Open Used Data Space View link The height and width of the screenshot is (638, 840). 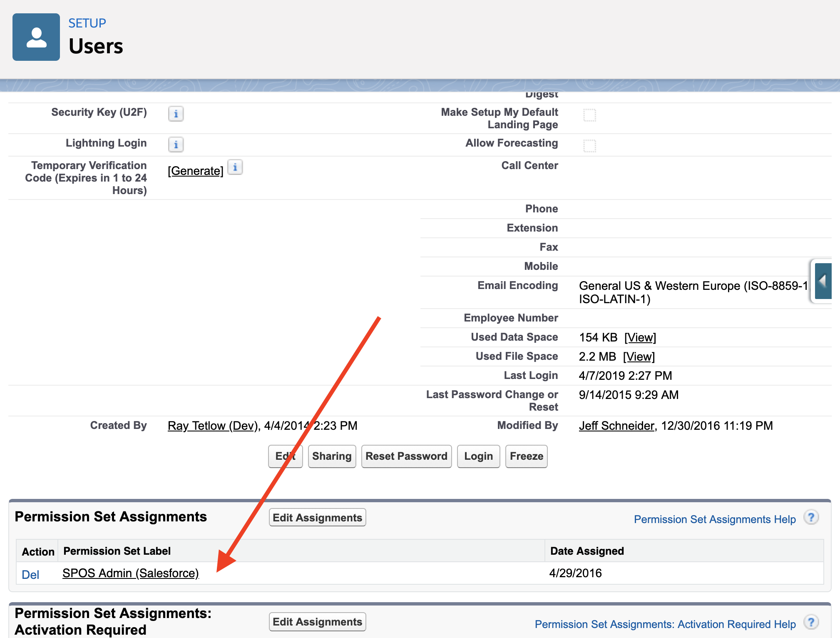point(640,337)
